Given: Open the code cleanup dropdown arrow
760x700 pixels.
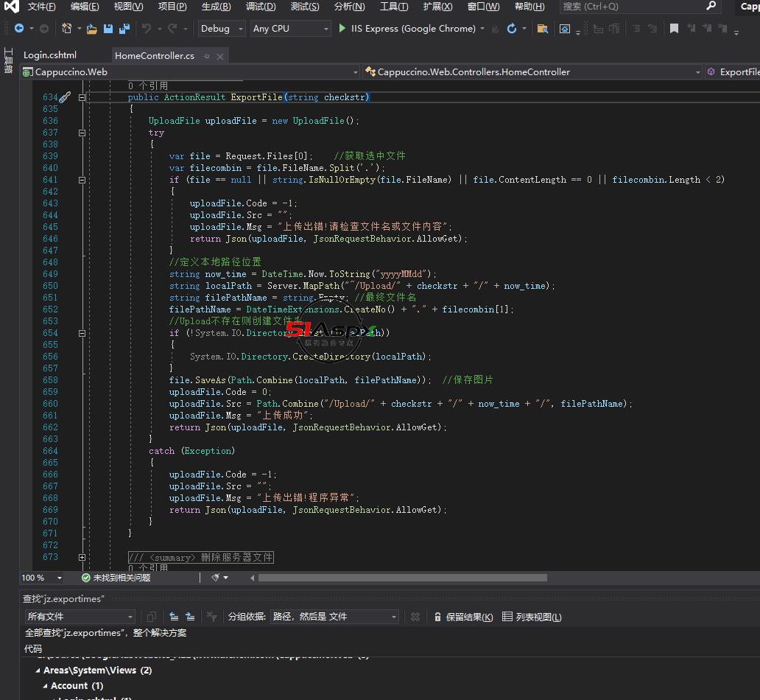Looking at the screenshot, I should [x=226, y=577].
